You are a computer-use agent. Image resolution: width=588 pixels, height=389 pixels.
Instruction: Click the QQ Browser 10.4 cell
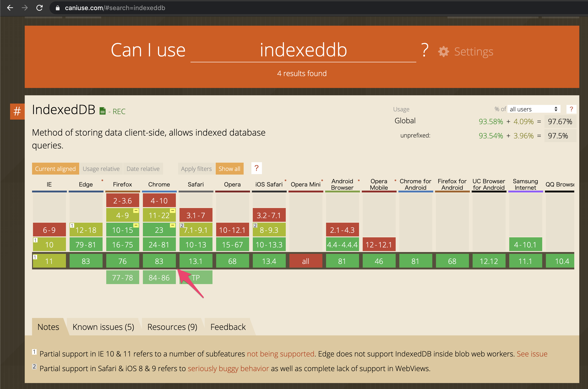(x=560, y=261)
